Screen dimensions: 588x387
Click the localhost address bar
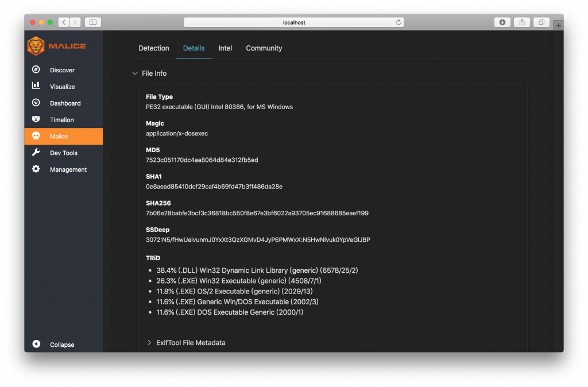(x=293, y=22)
